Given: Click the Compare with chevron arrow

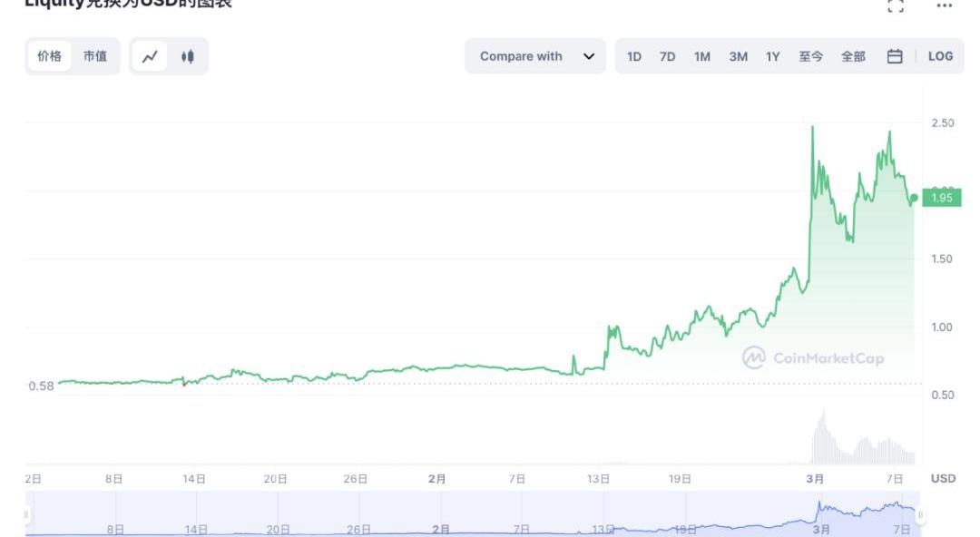Looking at the screenshot, I should tap(589, 56).
